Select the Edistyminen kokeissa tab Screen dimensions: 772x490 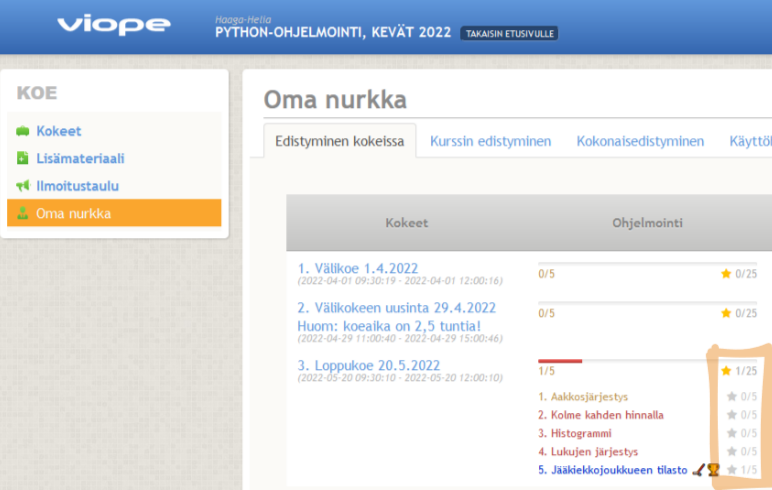[x=340, y=141]
